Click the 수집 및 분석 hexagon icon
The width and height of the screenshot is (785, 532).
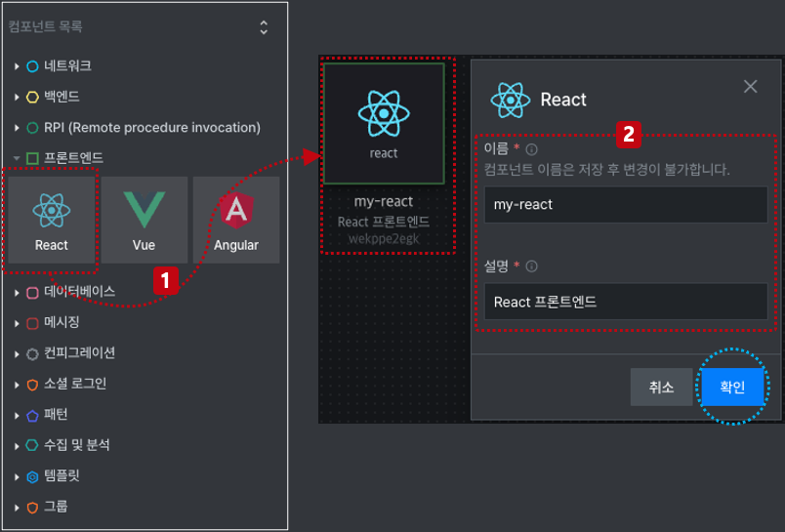pyautogui.click(x=32, y=445)
